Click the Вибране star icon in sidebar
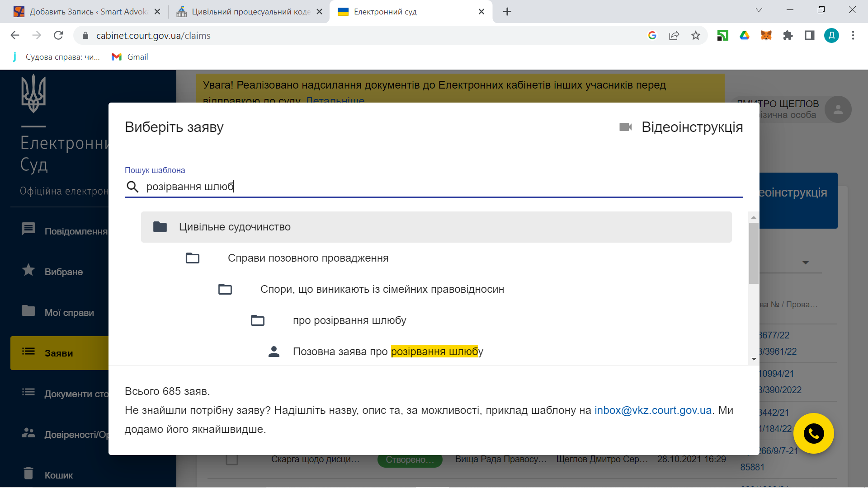Viewport: 868px width, 488px height. tap(28, 270)
